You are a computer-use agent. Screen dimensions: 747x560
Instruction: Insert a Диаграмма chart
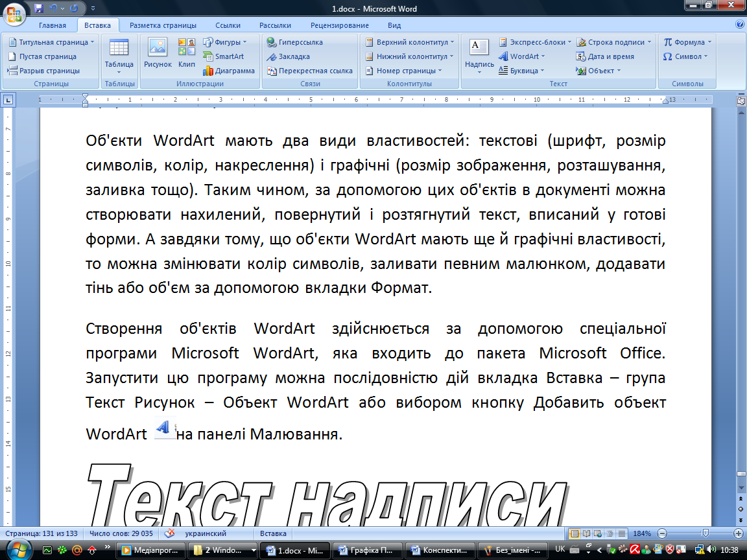[x=229, y=71]
